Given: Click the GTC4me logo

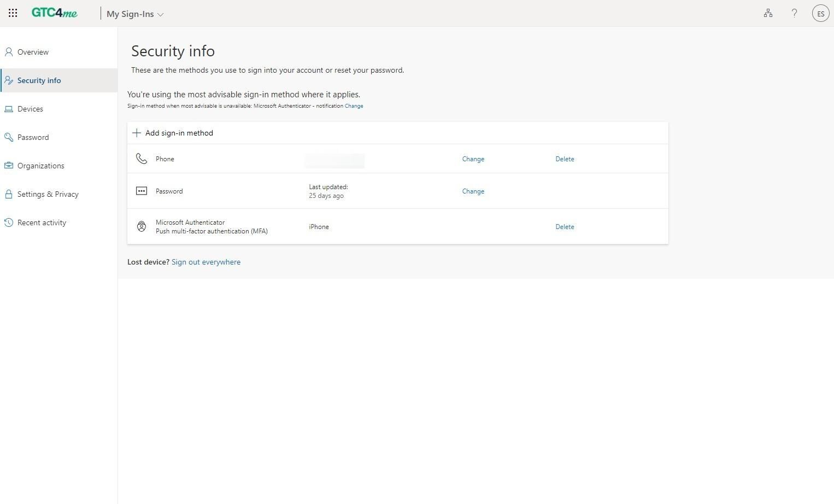Looking at the screenshot, I should 55,13.
